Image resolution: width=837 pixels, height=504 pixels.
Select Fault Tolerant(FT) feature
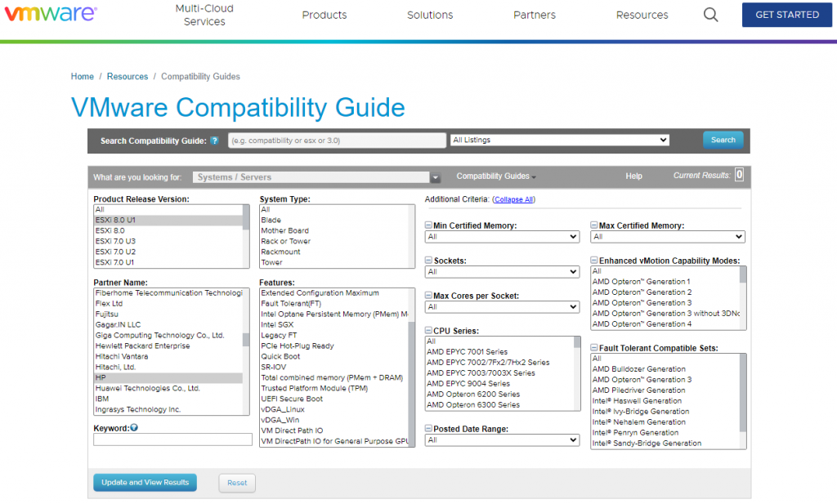click(334, 304)
